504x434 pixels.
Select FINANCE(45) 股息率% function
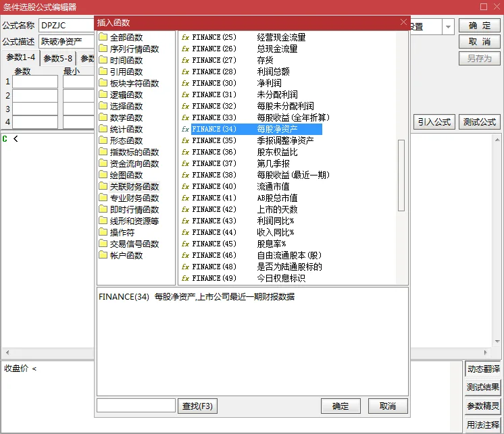tap(238, 244)
